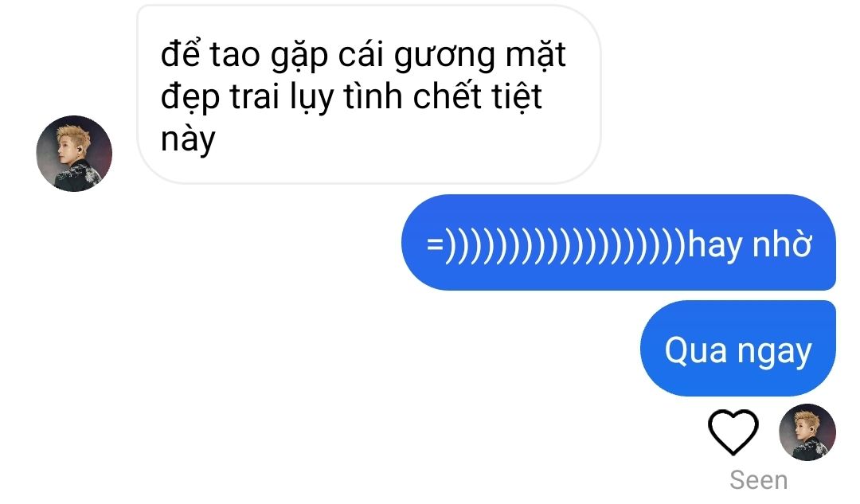The image size is (860, 504).
Task: Click the word "ngay" in blue bubble
Action: 774,353
